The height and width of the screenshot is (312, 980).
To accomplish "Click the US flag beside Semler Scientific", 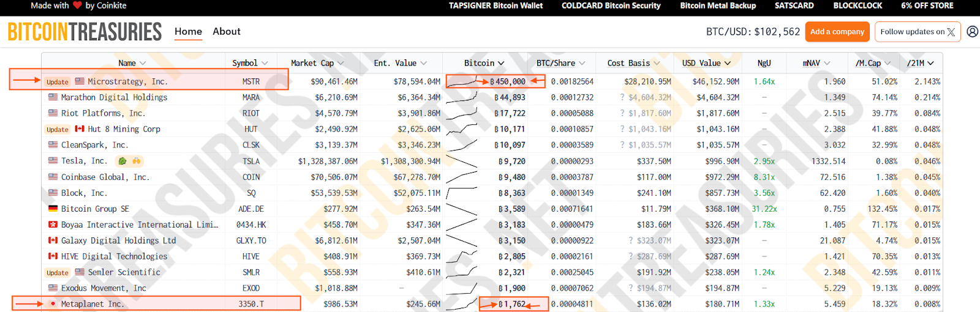I will pos(80,272).
